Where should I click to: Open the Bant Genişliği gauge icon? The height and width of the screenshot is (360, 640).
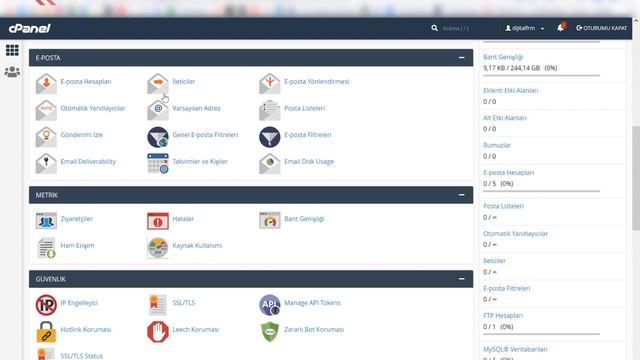(x=269, y=220)
